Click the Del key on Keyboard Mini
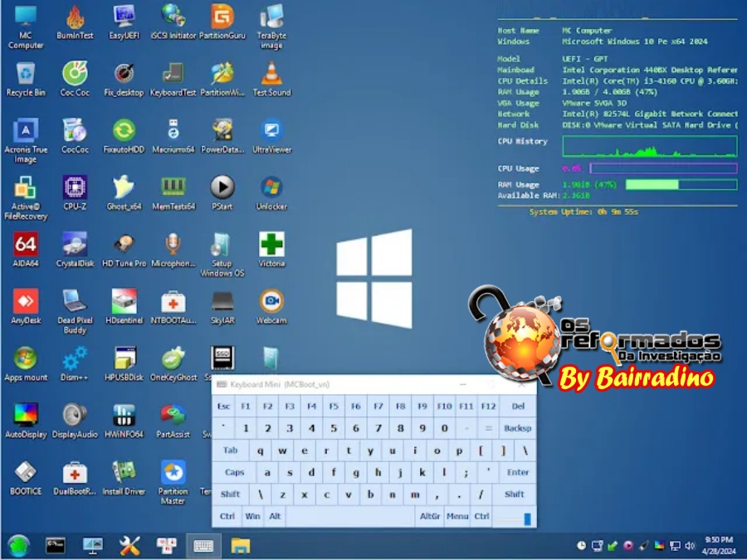 point(518,407)
